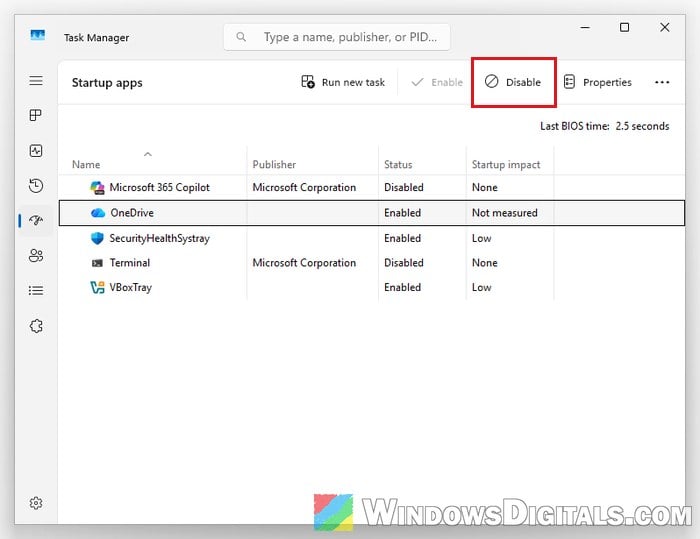The height and width of the screenshot is (539, 700).
Task: Click Microsoft Corporation publisher of Terminal
Action: [x=304, y=263]
